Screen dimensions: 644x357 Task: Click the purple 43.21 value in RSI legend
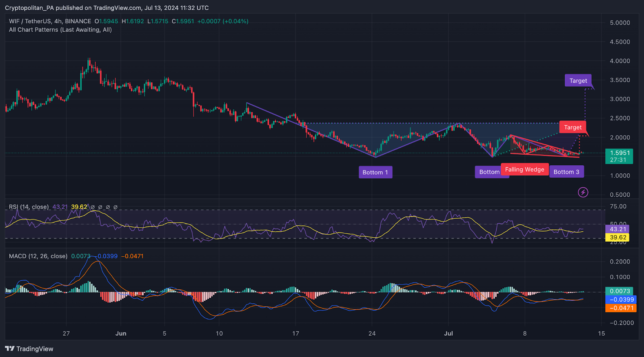tap(60, 207)
